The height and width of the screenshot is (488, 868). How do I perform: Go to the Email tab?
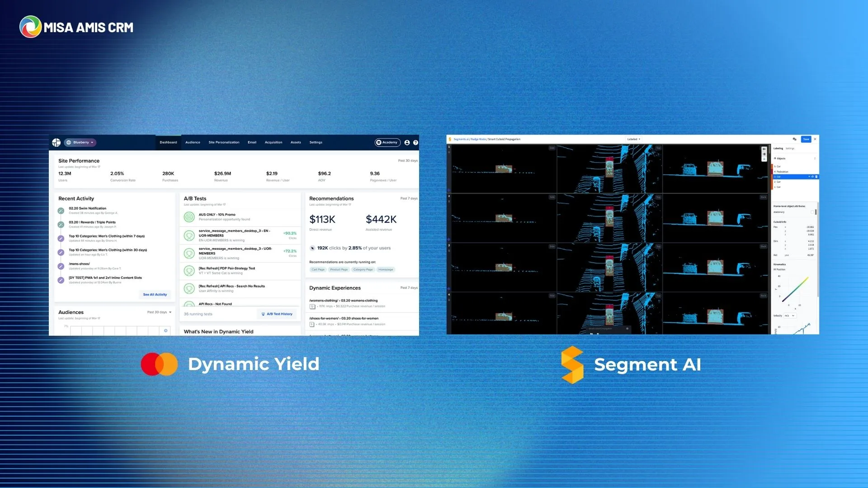252,142
